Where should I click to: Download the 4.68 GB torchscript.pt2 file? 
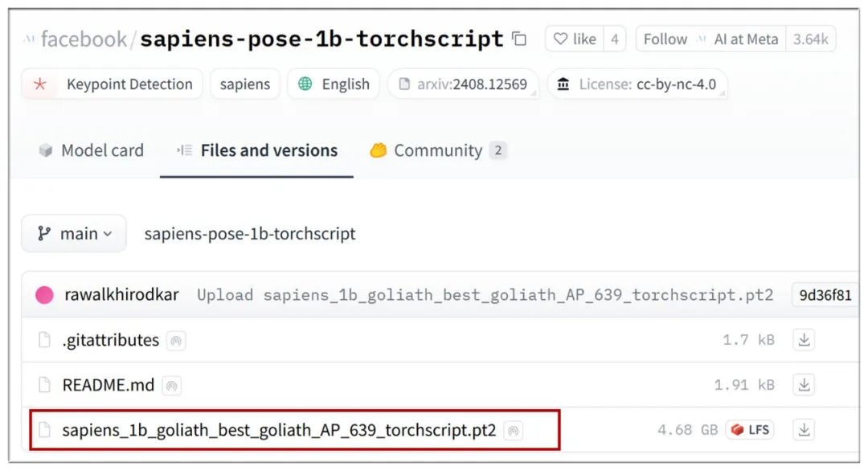click(x=805, y=429)
